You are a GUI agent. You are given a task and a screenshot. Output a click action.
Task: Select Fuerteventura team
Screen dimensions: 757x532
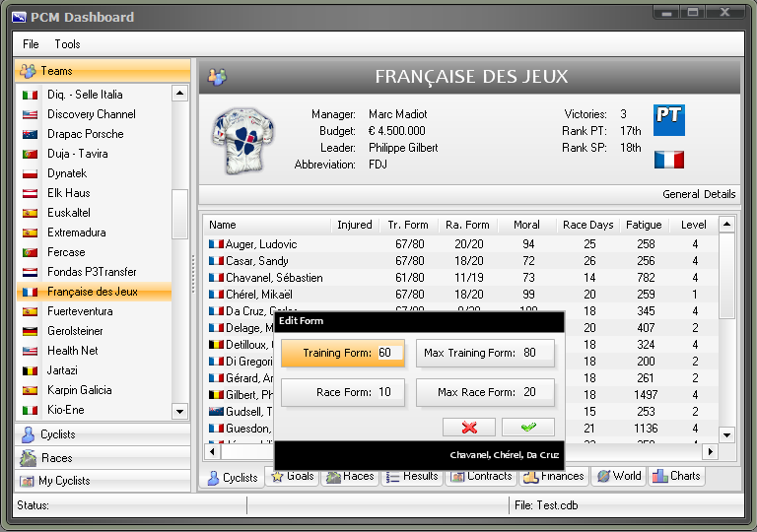95,311
